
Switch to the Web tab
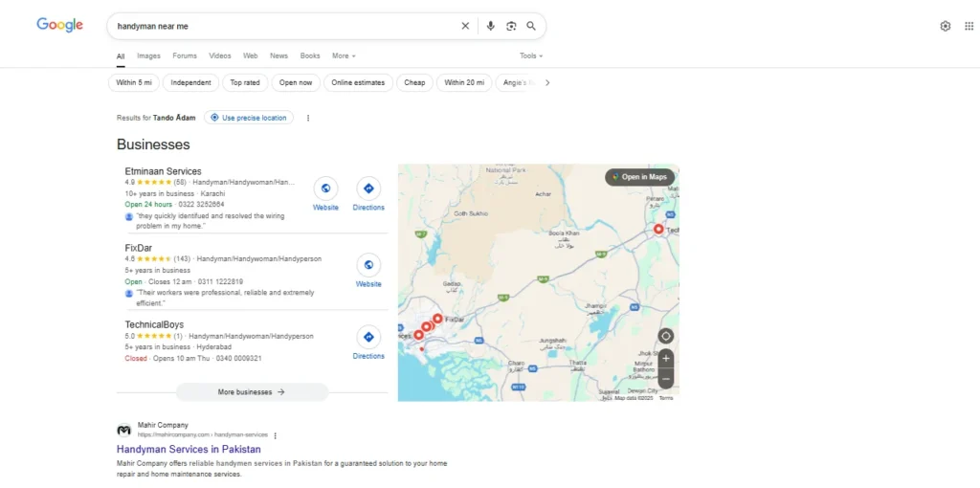(x=251, y=55)
